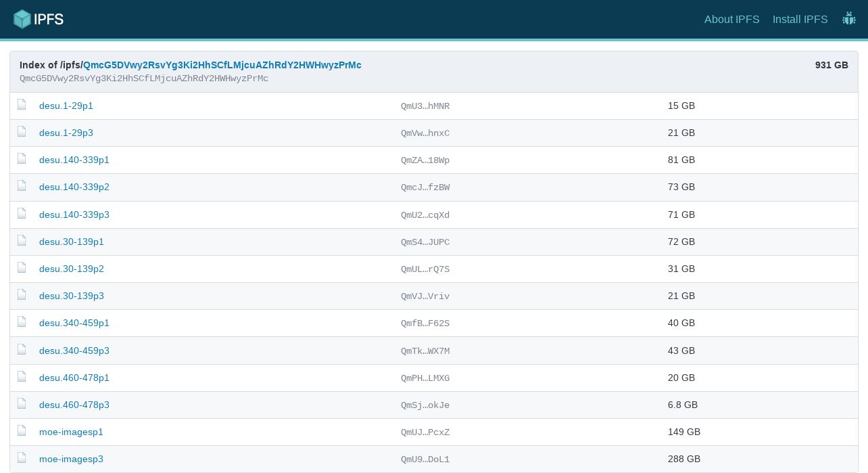Click hash QmfB…F62S

[x=425, y=323]
